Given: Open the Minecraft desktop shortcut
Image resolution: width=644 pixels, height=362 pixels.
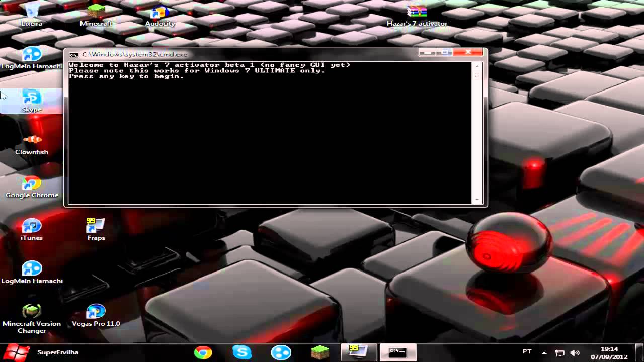Looking at the screenshot, I should [96, 14].
